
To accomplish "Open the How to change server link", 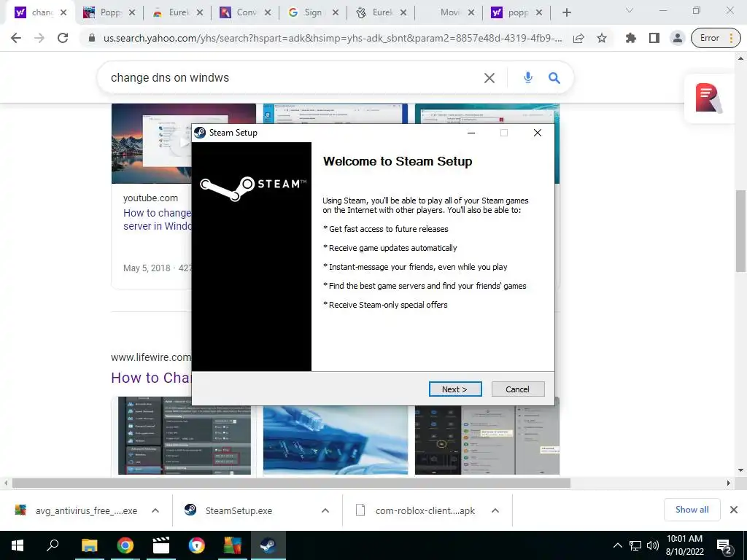I will tap(158, 219).
